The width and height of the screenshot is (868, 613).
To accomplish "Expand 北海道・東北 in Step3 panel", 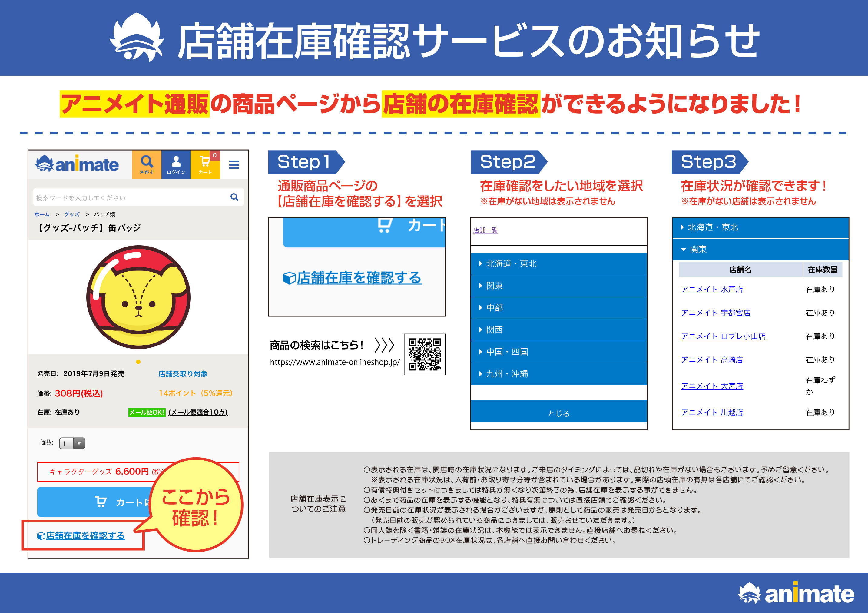I will [x=760, y=227].
